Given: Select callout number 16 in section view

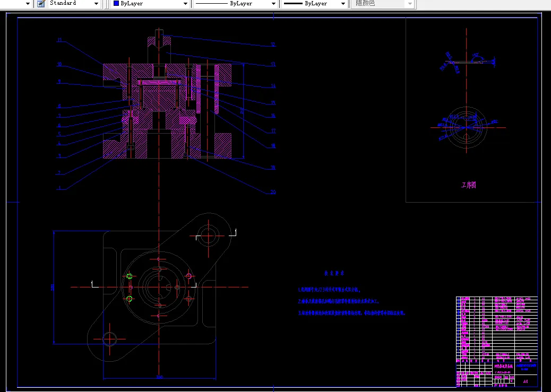Looking at the screenshot, I should pos(273,116).
